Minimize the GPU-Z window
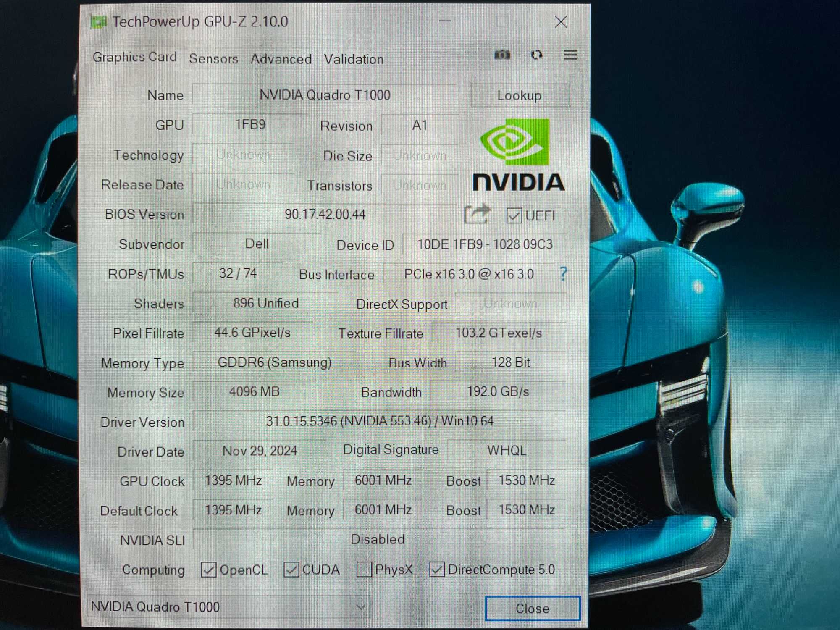The height and width of the screenshot is (630, 840). (445, 21)
